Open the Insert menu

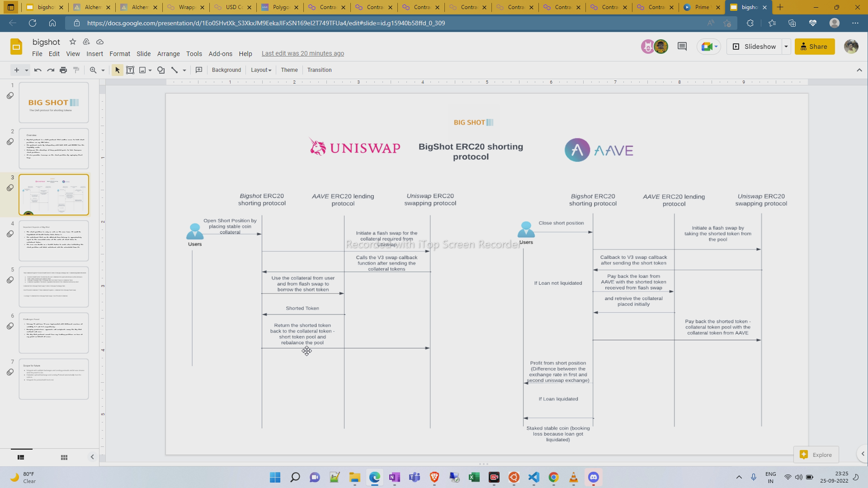[94, 54]
